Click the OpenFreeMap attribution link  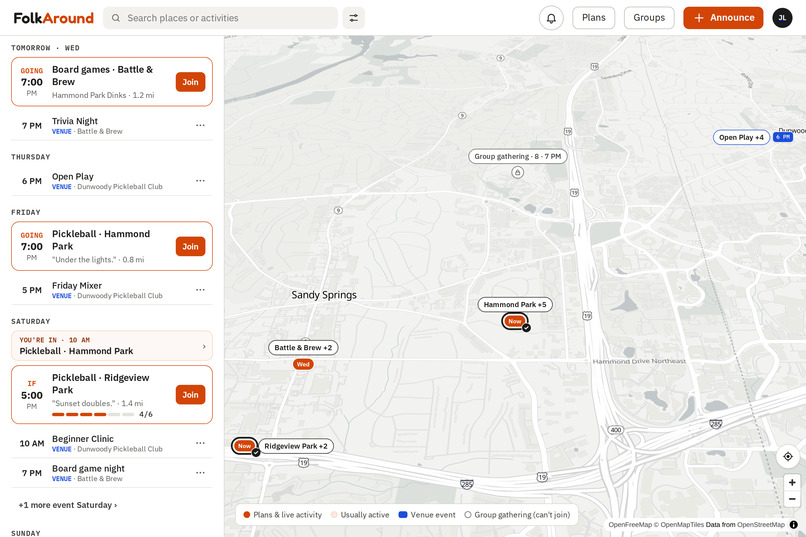630,525
